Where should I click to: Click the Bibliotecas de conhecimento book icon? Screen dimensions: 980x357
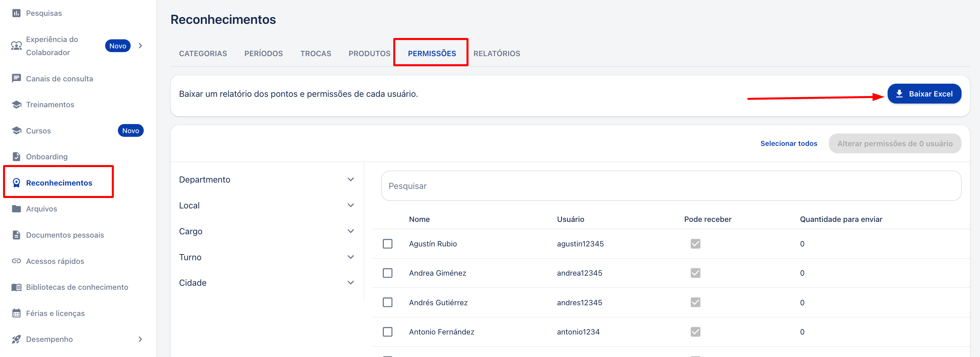point(16,287)
